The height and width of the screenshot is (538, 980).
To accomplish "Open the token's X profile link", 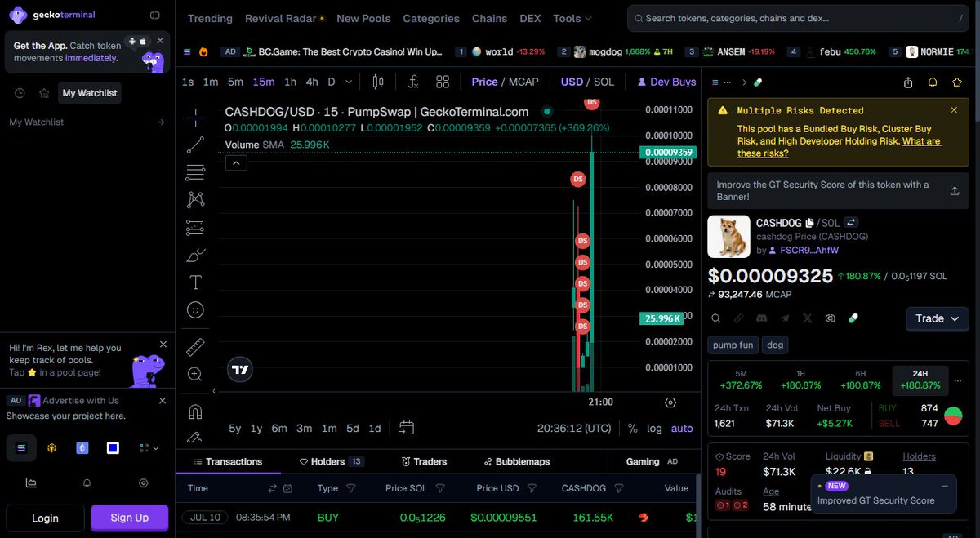I will point(808,318).
